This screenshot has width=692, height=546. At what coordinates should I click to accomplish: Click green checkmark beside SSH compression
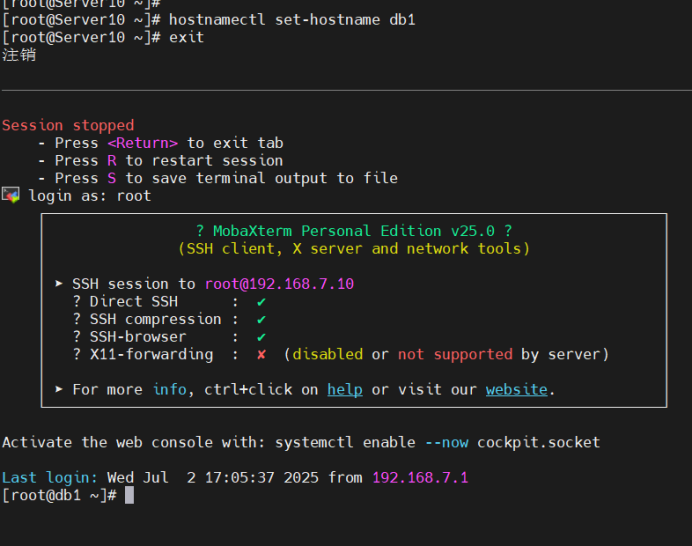tap(261, 319)
